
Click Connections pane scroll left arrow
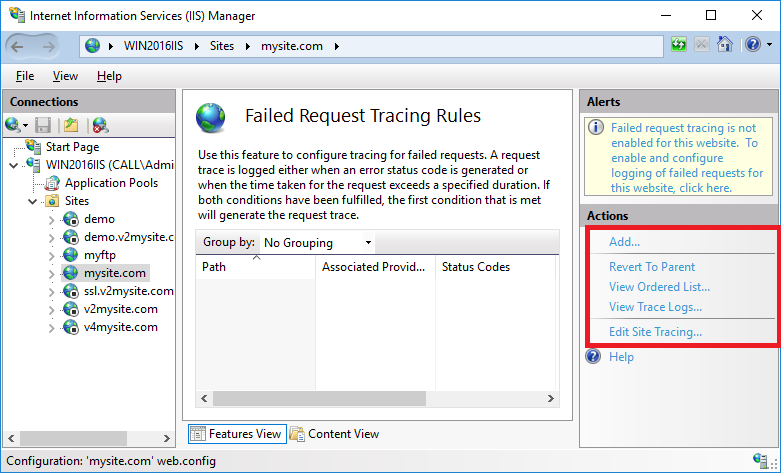coord(11,439)
